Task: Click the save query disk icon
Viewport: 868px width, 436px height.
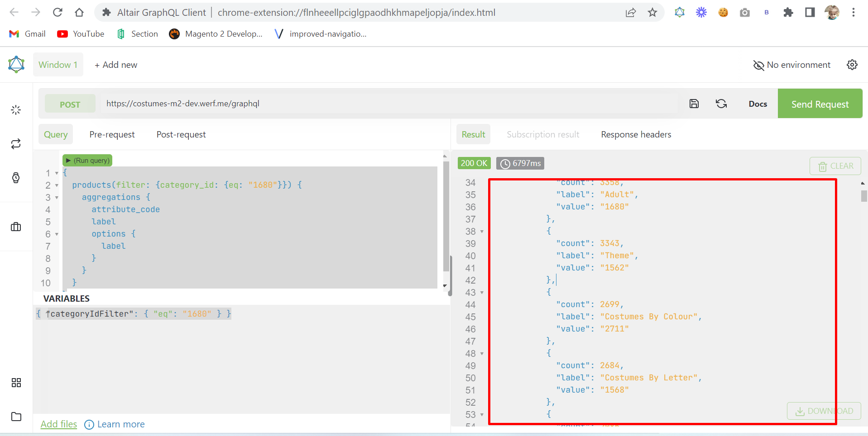Action: coord(694,104)
